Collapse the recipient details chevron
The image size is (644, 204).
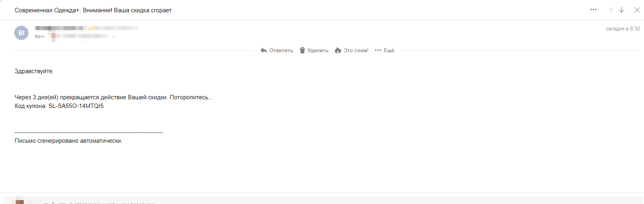click(113, 37)
